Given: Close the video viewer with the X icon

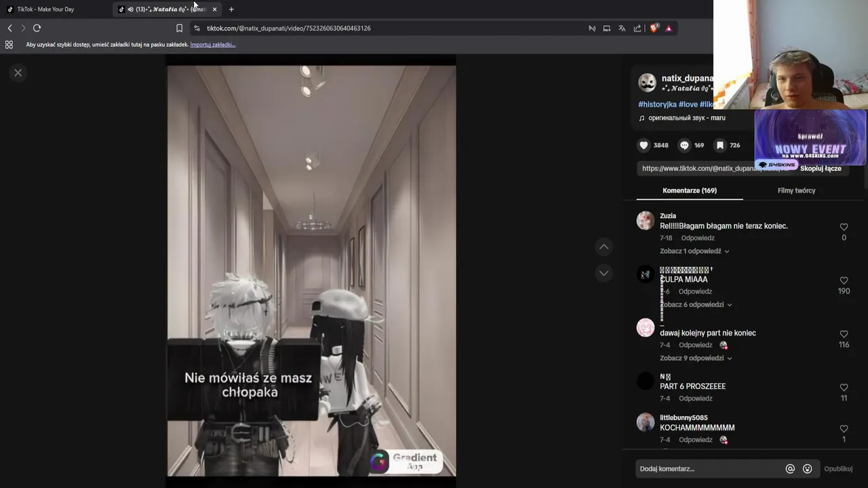Looking at the screenshot, I should pos(18,73).
